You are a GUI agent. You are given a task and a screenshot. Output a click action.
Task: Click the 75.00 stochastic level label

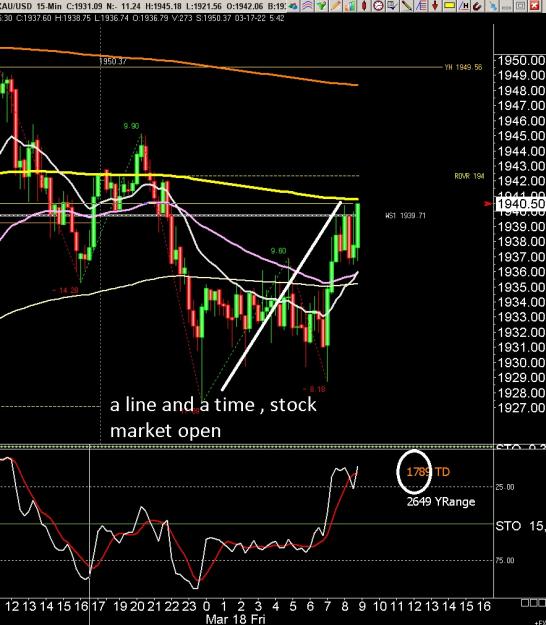pos(505,560)
